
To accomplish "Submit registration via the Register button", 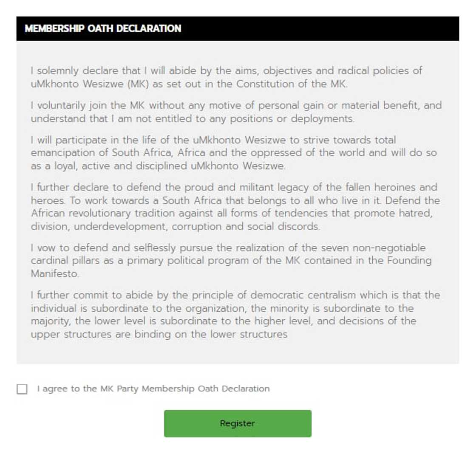I will 238,423.
